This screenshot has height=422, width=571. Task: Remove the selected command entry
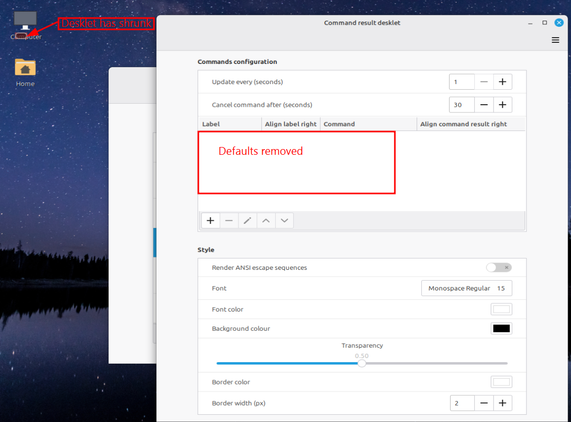pyautogui.click(x=229, y=221)
